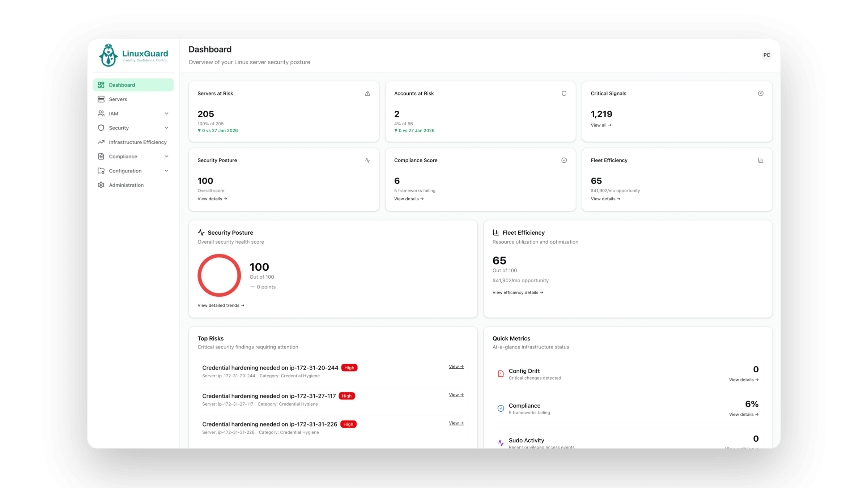Click the check circle icon on Compliance Score card

(x=564, y=160)
